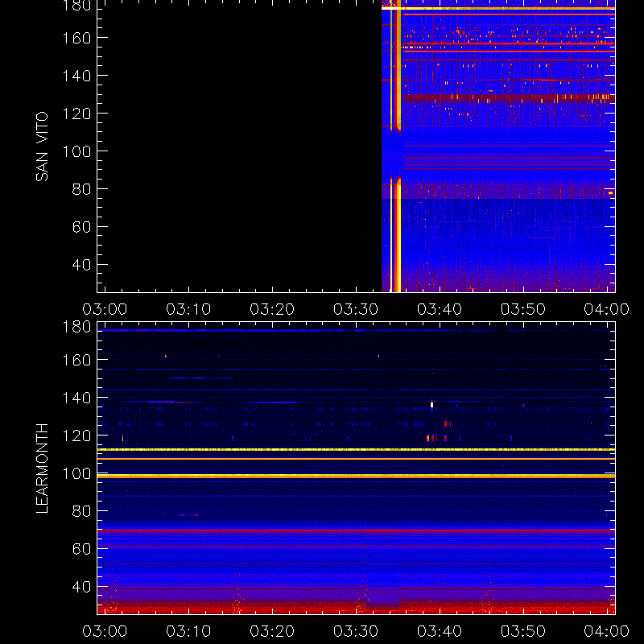Viewport: 644px width, 644px height.
Task: Select the 60 tick label on San Vito axis
Action: click(81, 227)
